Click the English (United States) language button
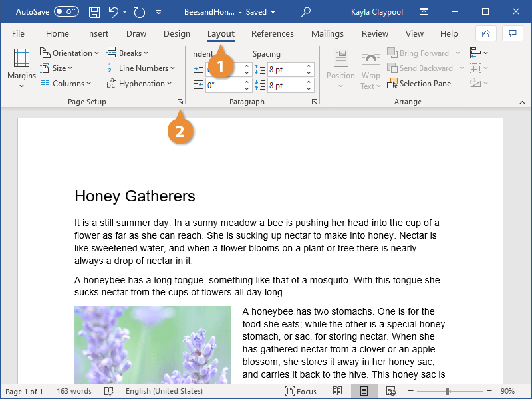 pos(165,391)
